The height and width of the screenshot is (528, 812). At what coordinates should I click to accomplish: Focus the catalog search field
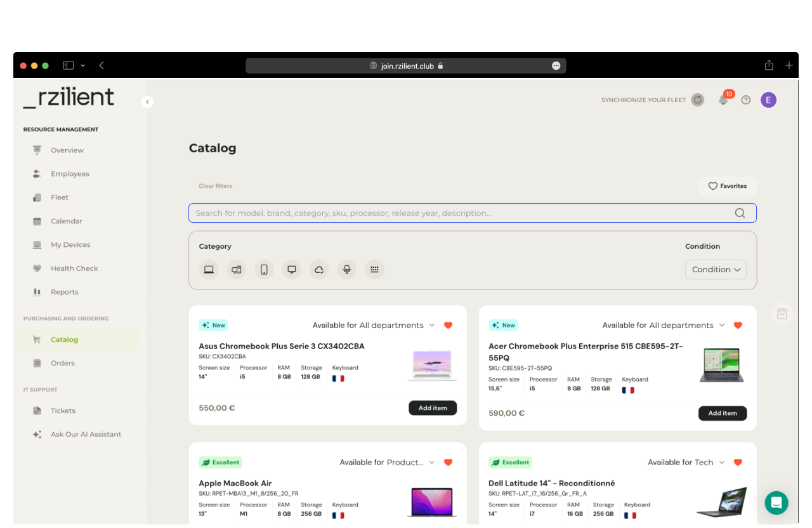click(x=472, y=213)
